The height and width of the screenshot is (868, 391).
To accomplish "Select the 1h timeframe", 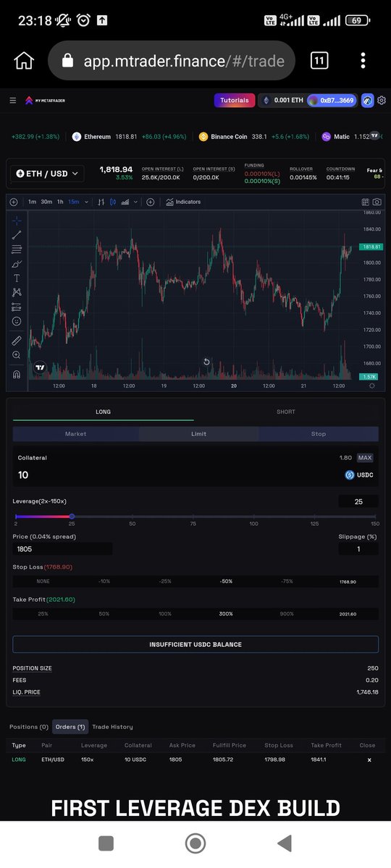I will 61,202.
